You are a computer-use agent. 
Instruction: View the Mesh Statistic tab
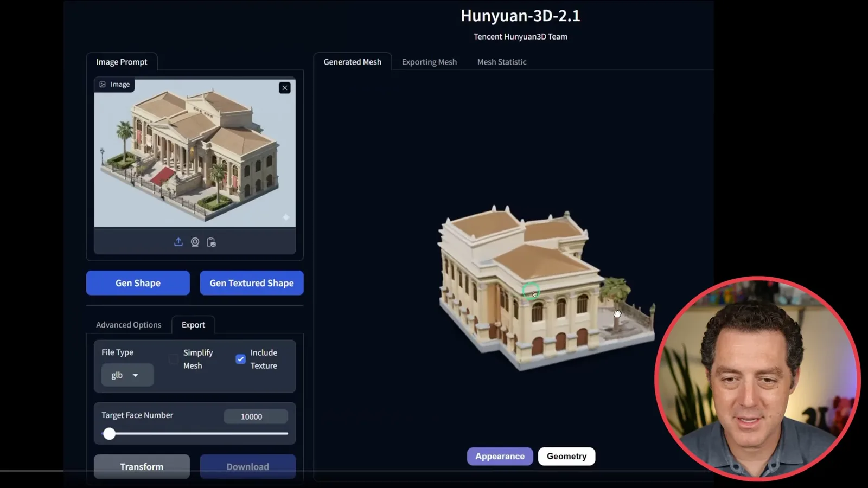tap(502, 62)
